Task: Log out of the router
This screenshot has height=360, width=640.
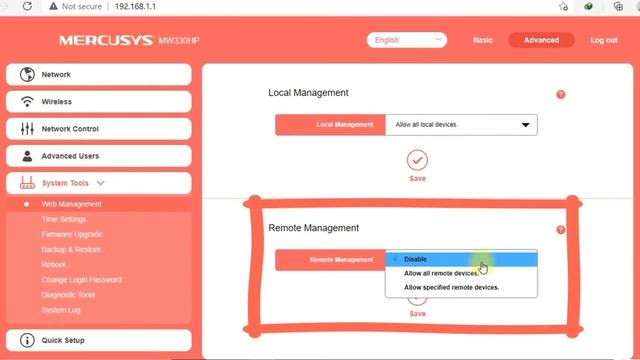Action: (604, 40)
